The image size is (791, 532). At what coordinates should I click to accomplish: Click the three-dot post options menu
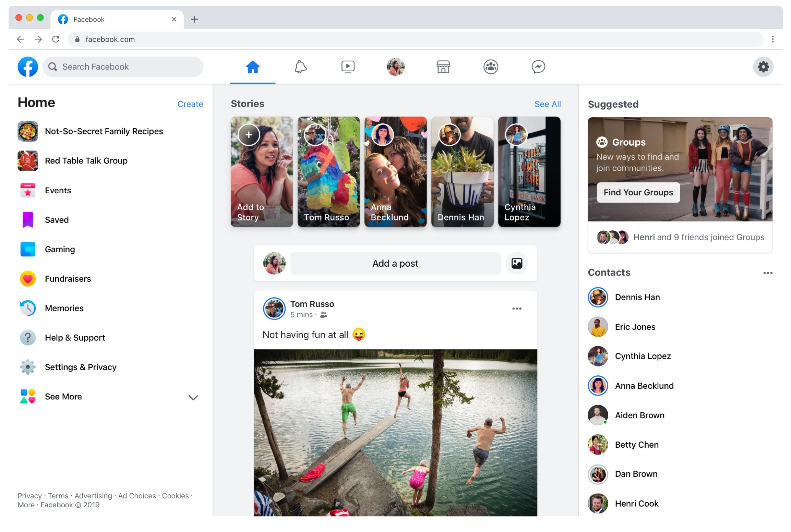pos(517,309)
